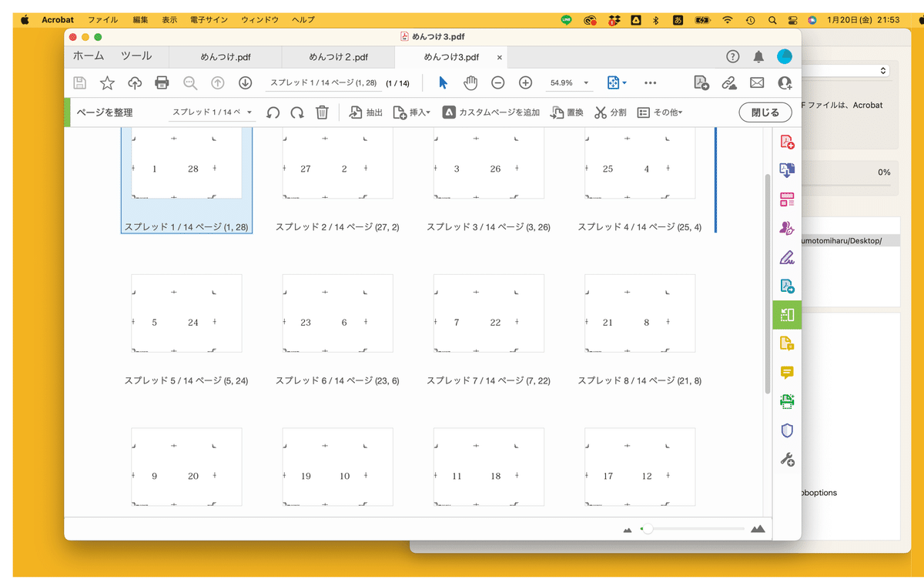
Task: Open the ウィンドウ menu
Action: coord(260,19)
